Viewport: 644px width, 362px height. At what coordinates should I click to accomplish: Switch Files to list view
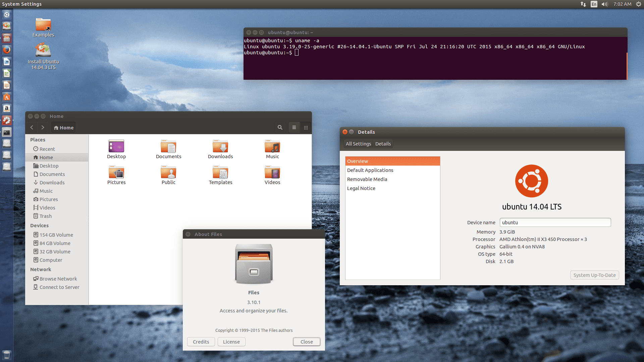point(294,127)
